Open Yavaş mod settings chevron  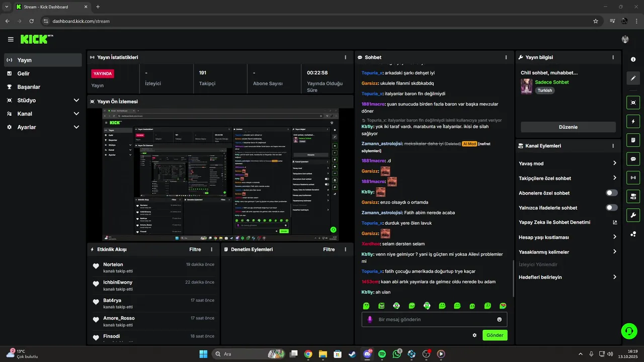tap(615, 163)
